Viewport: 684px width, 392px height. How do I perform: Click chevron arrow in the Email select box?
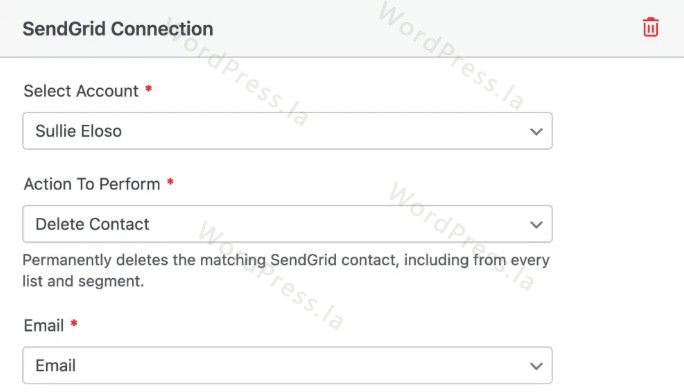[536, 366]
